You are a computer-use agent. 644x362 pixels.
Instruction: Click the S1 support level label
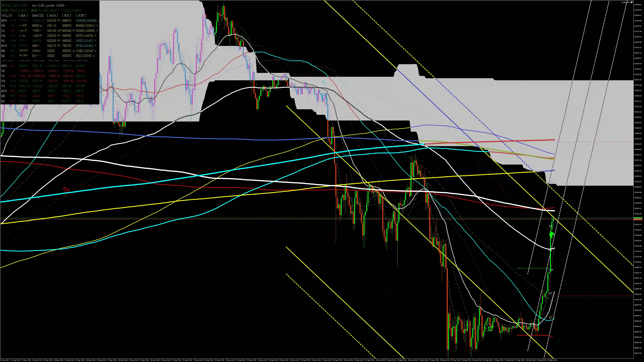point(550,318)
